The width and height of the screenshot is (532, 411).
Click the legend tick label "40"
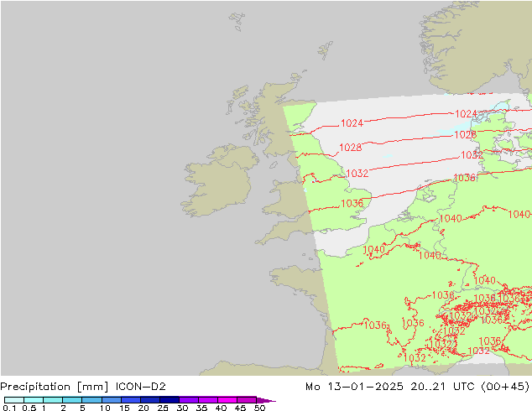click(x=221, y=408)
